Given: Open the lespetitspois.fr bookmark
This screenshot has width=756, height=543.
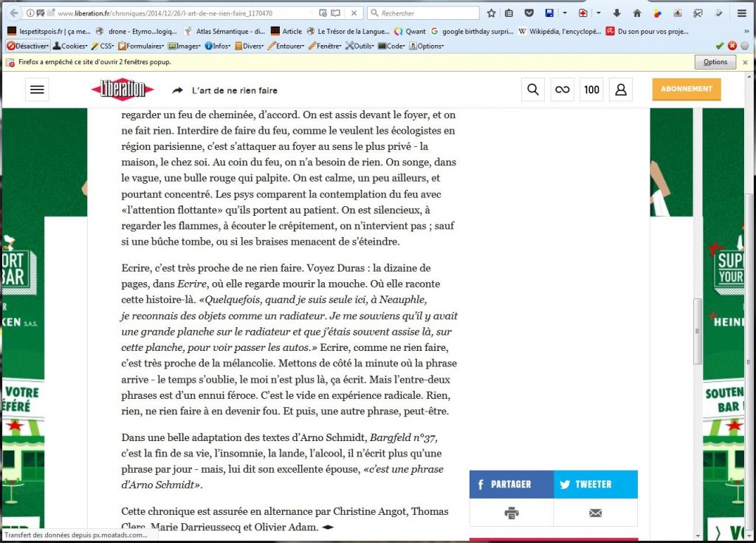Looking at the screenshot, I should 49,31.
